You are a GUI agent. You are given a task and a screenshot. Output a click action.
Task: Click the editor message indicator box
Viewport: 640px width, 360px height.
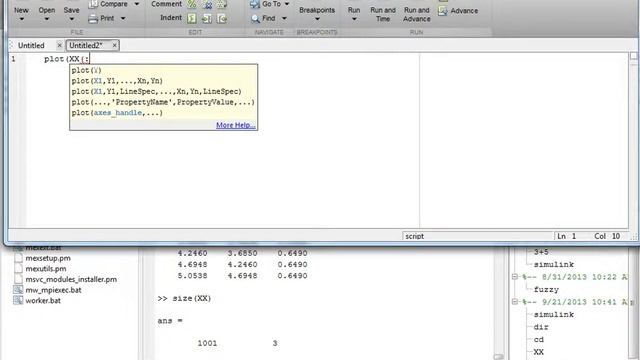(x=633, y=56)
